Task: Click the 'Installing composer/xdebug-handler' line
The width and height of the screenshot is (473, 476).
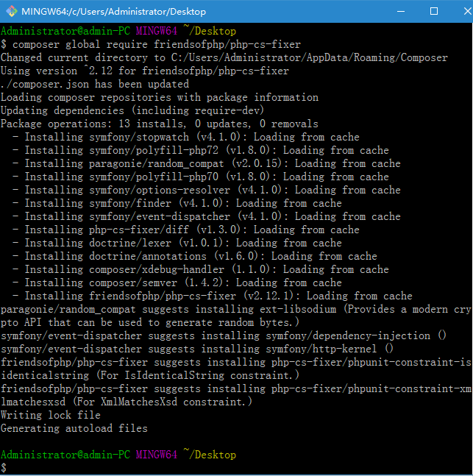Action: 201,269
